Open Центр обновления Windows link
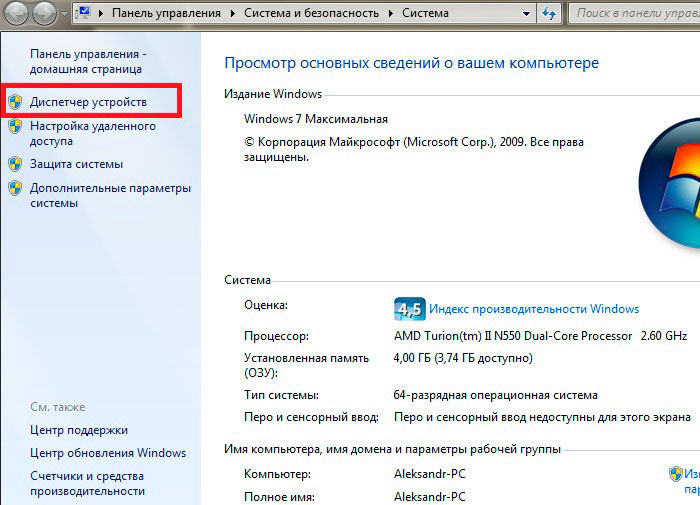The height and width of the screenshot is (505, 700). (108, 453)
